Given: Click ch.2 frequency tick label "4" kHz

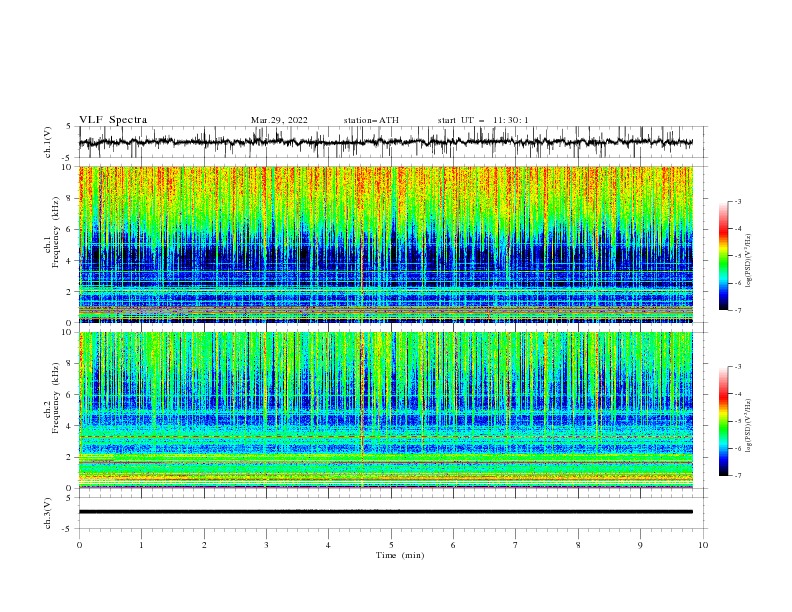Looking at the screenshot, I should (x=70, y=427).
